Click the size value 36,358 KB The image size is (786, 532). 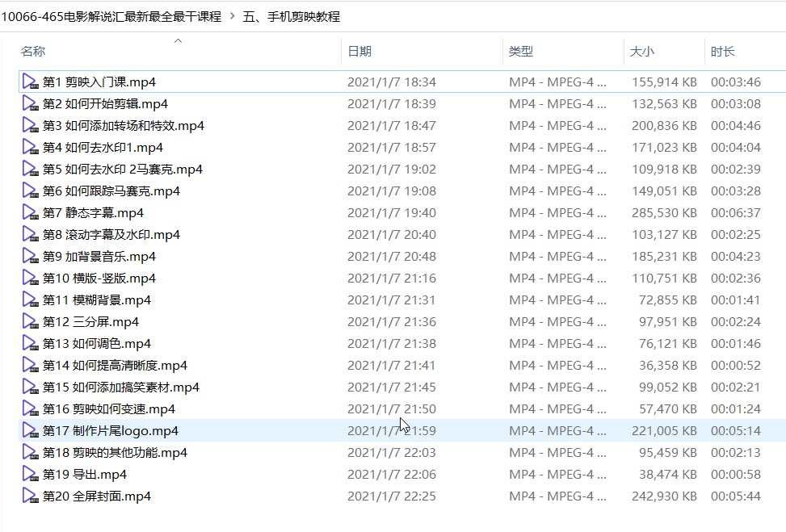pos(668,365)
